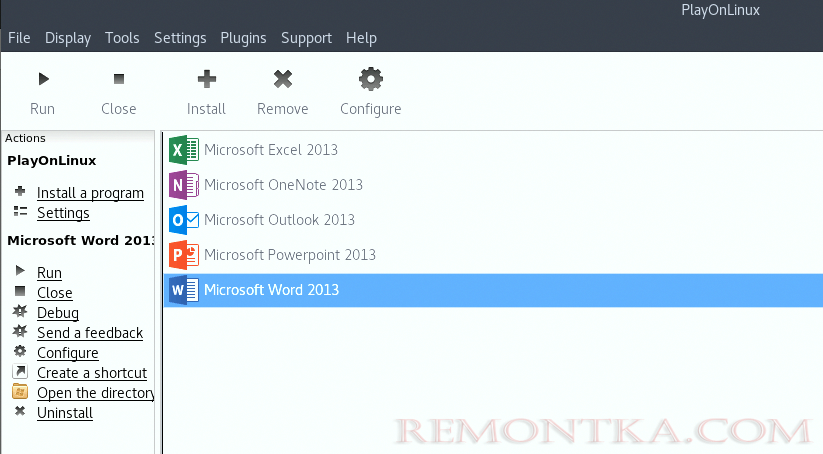Viewport: 823px width, 454px height.
Task: Open the Help menu
Action: [361, 38]
